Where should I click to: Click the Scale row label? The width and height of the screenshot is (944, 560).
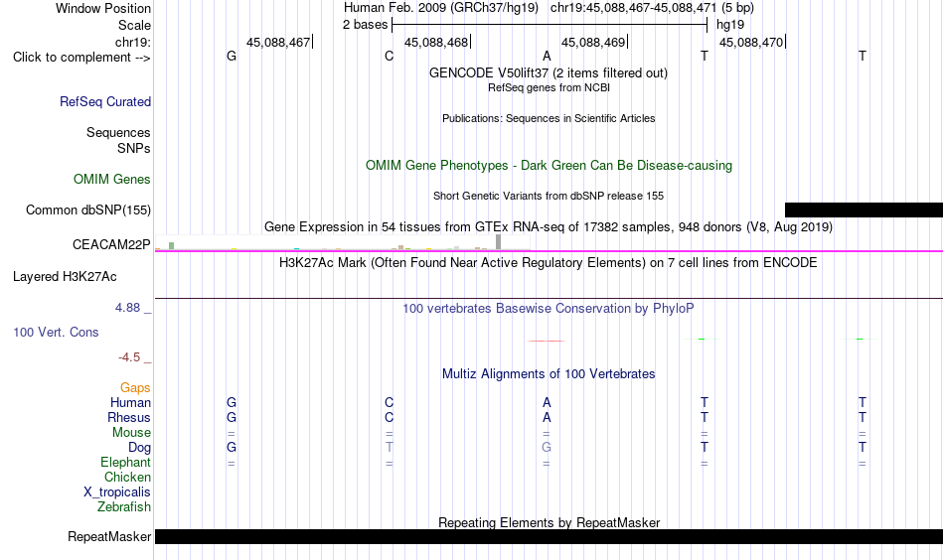[x=134, y=25]
